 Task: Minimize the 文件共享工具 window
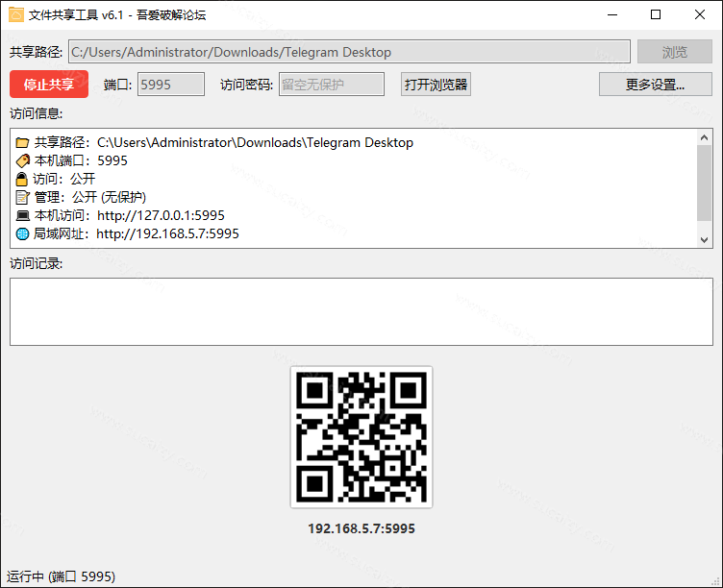click(612, 14)
